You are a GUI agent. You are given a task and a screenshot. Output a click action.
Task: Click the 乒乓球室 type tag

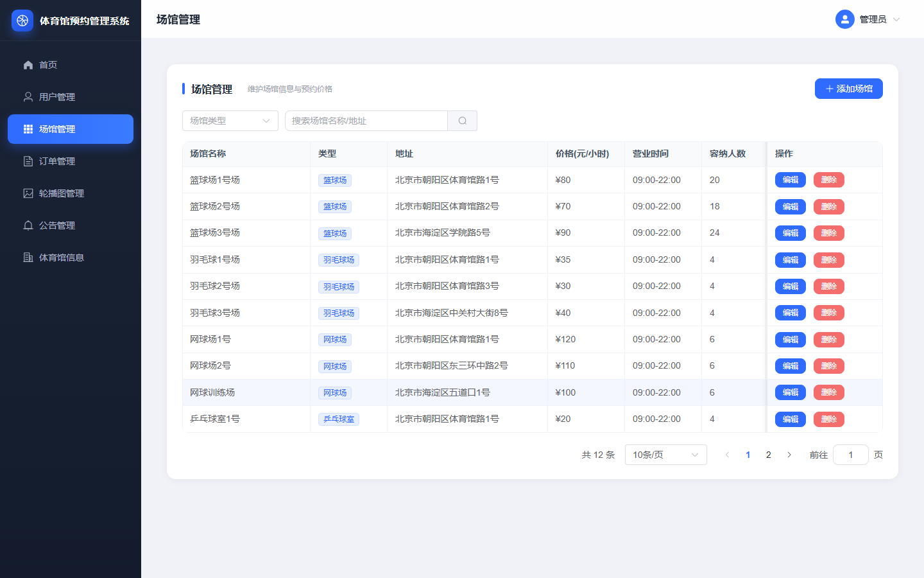[x=339, y=419]
